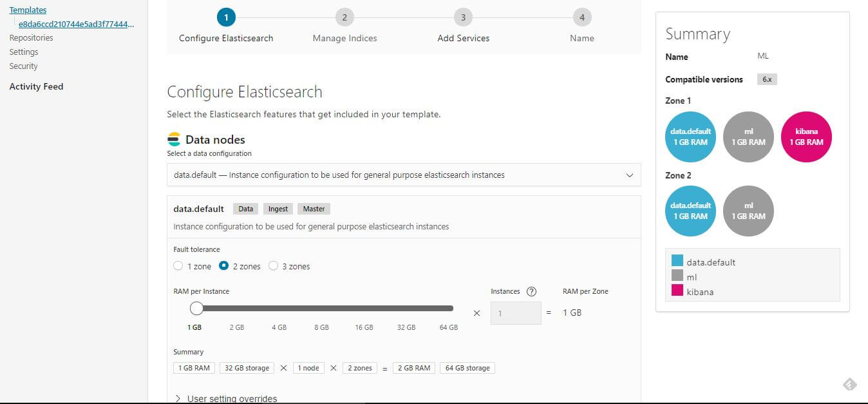Image resolution: width=868 pixels, height=404 pixels.
Task: Select the 3 zones fault tolerance option
Action: click(x=274, y=265)
